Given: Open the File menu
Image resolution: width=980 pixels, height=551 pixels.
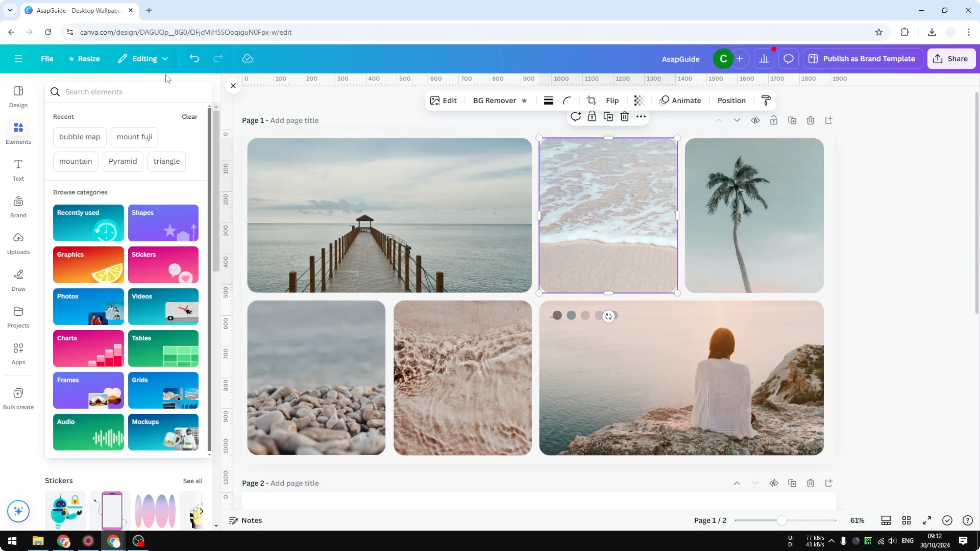Looking at the screenshot, I should click(47, 59).
